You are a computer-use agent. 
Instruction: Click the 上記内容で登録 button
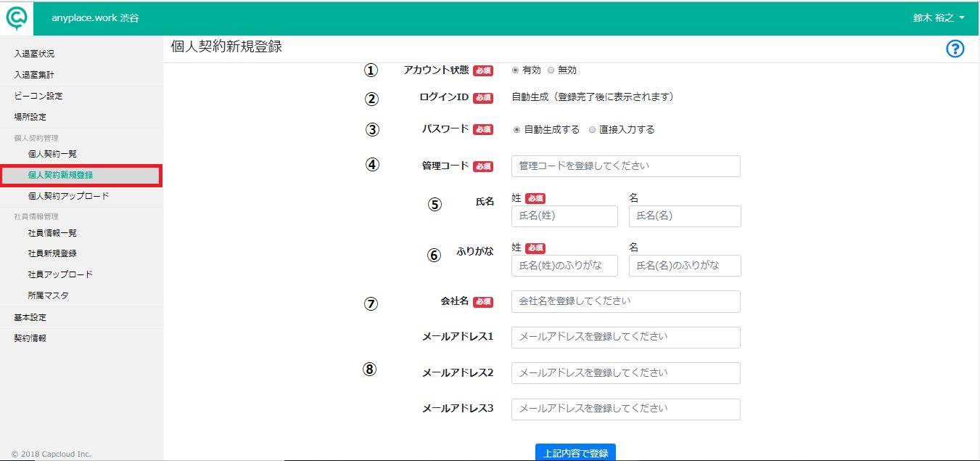[575, 452]
